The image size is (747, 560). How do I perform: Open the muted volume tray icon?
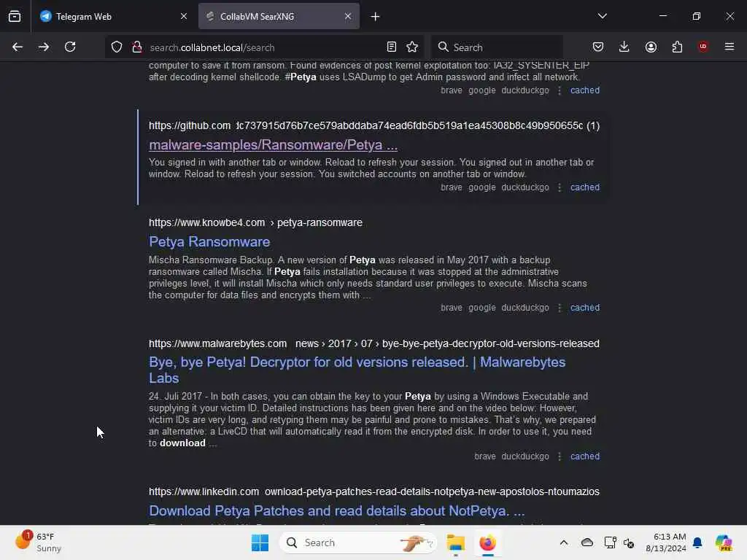(x=628, y=542)
